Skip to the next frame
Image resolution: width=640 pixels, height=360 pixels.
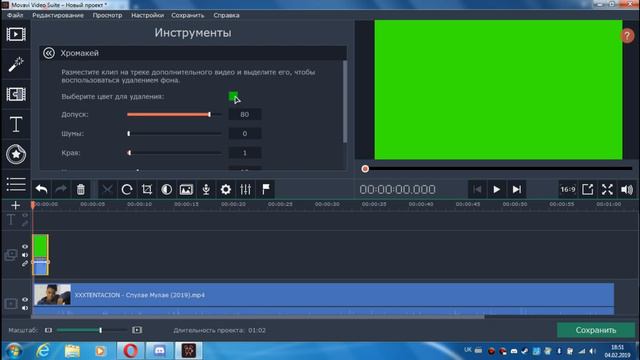tap(516, 189)
